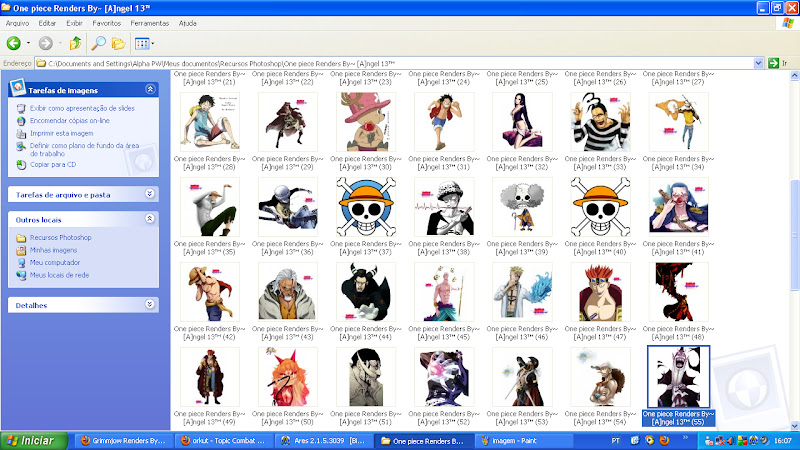Click the volume speaker tray icon

pos(730,441)
